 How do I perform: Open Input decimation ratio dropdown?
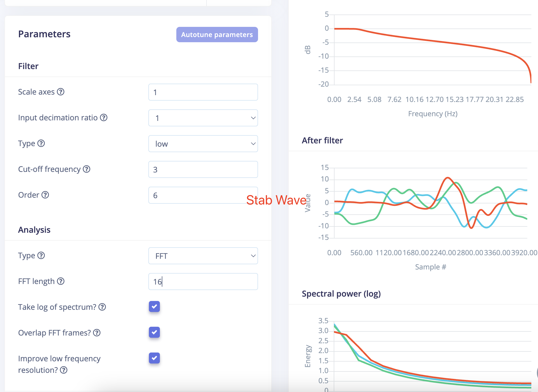point(203,118)
